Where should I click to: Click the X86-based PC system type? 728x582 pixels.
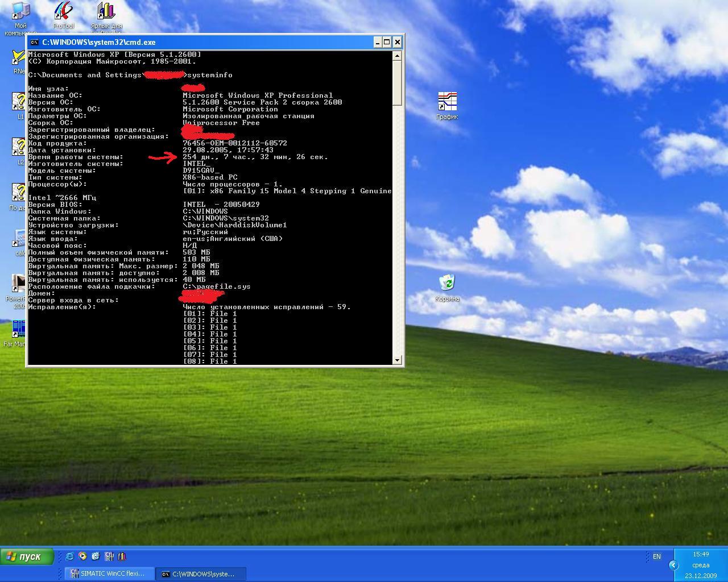pos(210,177)
